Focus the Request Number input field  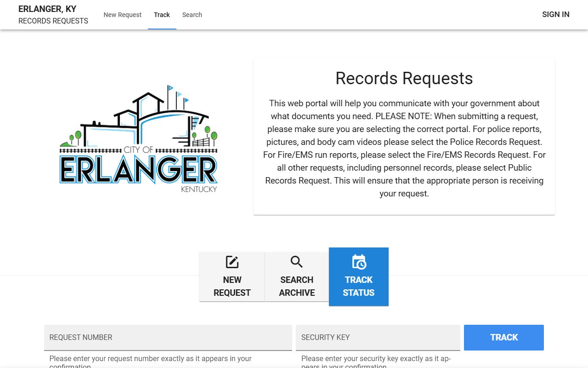coord(168,338)
